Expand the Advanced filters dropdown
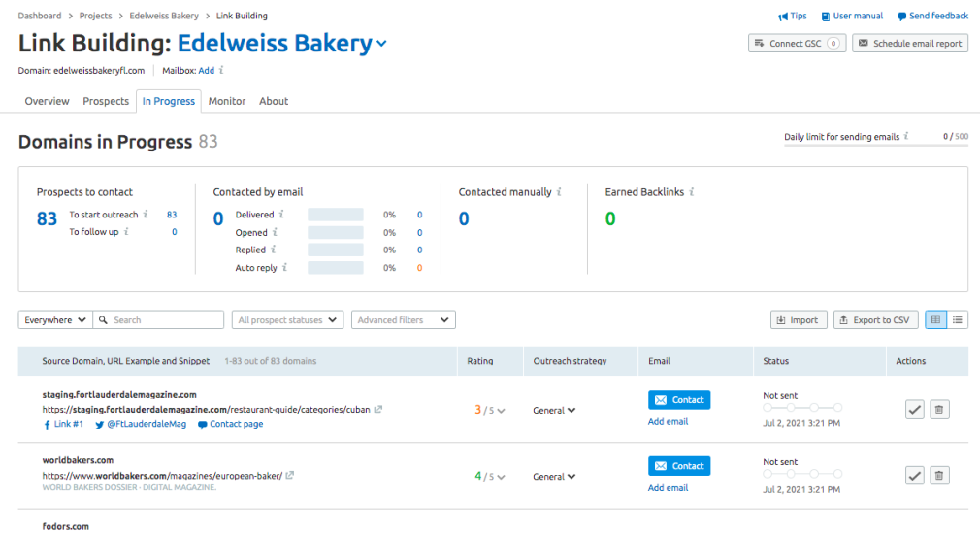This screenshot has width=980, height=533. click(x=403, y=319)
